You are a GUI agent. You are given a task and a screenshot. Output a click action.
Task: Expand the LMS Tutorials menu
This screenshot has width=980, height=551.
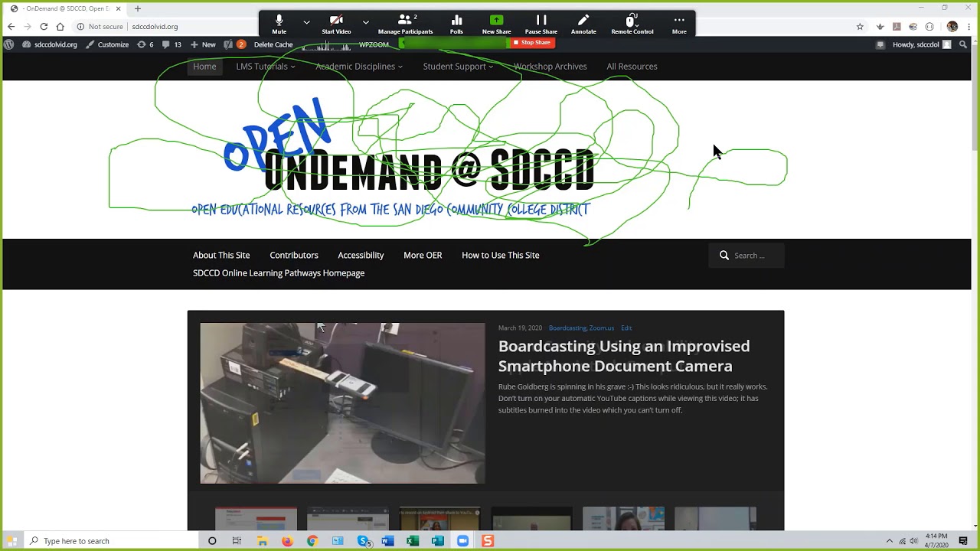[265, 67]
